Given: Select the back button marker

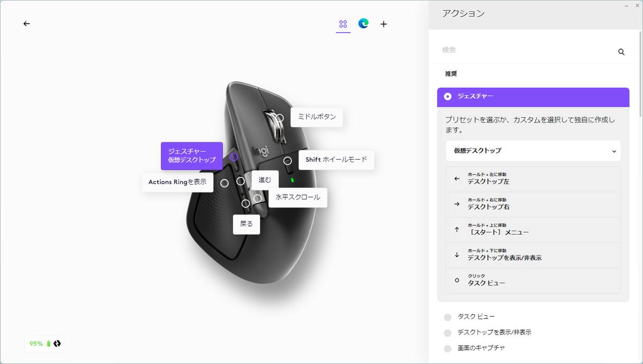Looking at the screenshot, I should click(x=245, y=203).
